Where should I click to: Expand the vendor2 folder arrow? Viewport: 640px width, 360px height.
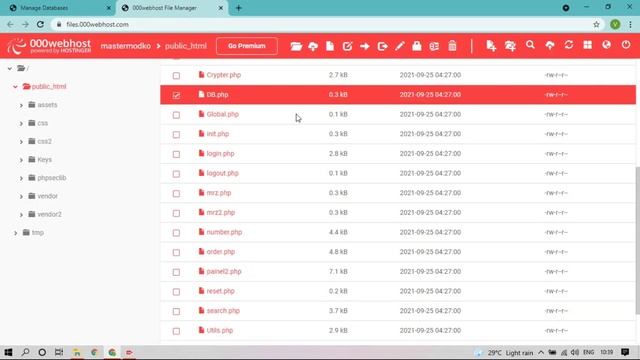pyautogui.click(x=21, y=215)
